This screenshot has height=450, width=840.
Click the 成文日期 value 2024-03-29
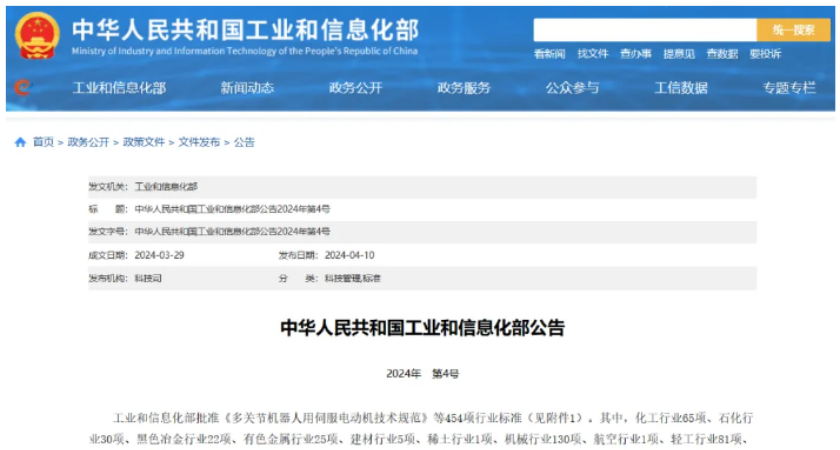pos(159,255)
